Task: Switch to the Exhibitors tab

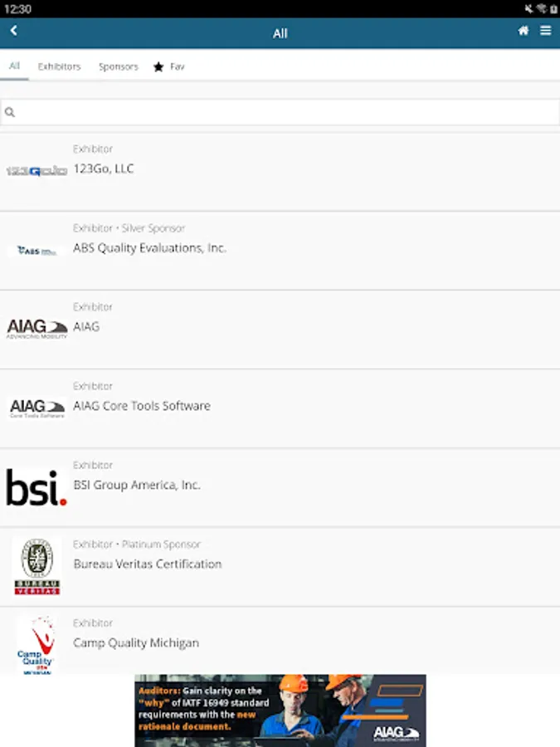Action: (60, 66)
